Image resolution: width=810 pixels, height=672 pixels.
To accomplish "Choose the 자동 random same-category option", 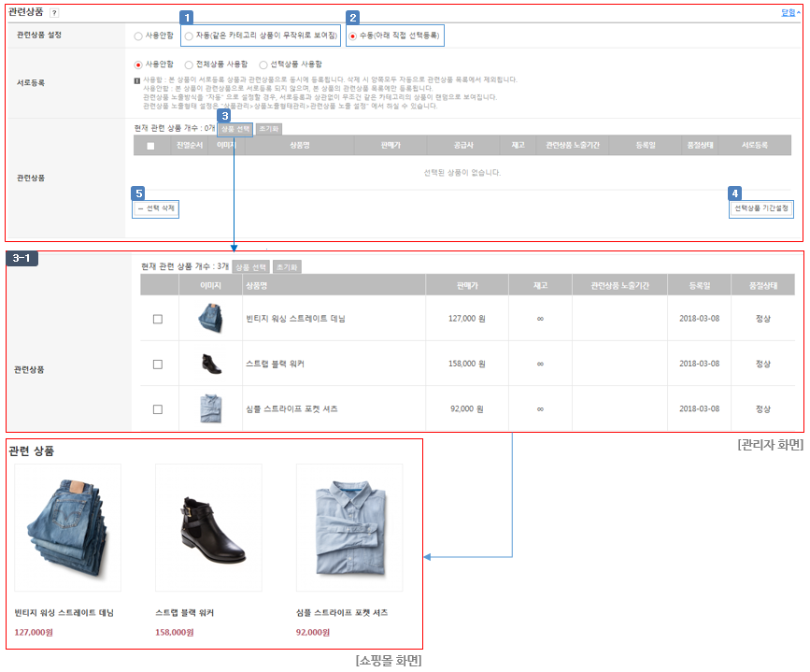I will click(189, 36).
